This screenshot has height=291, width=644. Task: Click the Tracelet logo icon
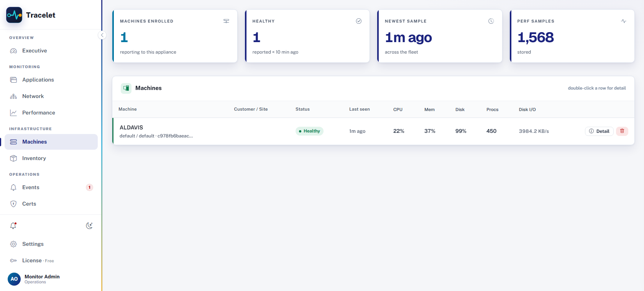pyautogui.click(x=14, y=15)
